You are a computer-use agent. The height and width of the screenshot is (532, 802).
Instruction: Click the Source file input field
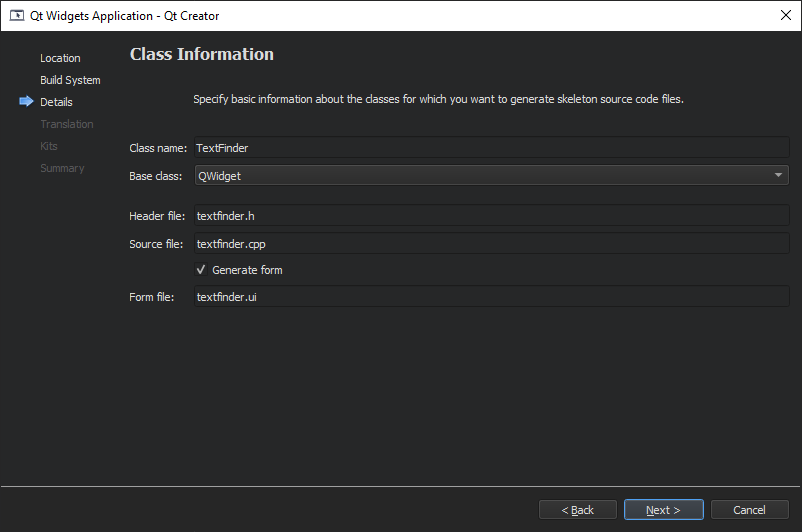tap(490, 244)
